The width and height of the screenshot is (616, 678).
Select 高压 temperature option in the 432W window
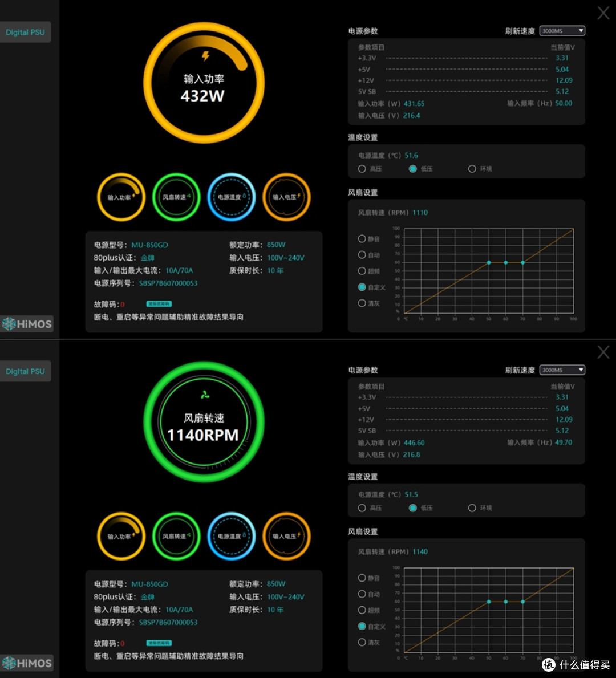click(x=362, y=169)
